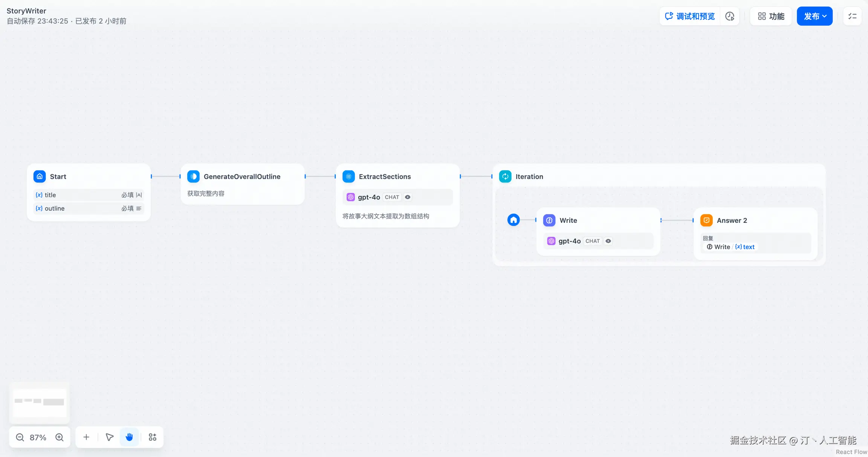The height and width of the screenshot is (457, 868).
Task: Click the zoom out magnifier icon
Action: point(20,437)
